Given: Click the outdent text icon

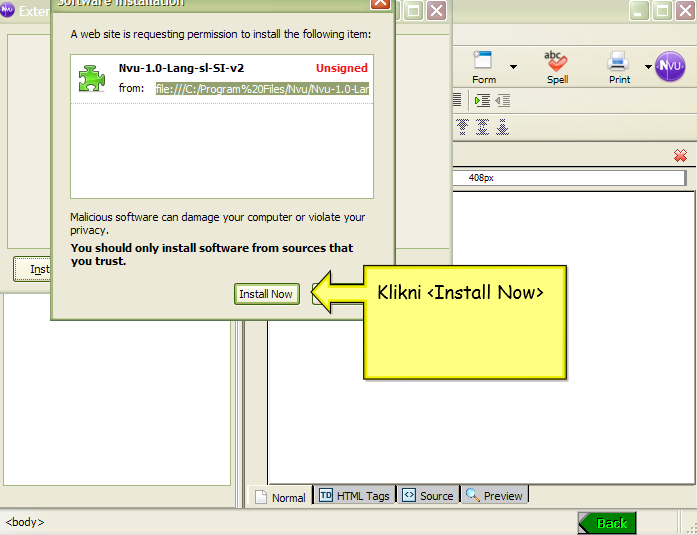Looking at the screenshot, I should tap(502, 100).
